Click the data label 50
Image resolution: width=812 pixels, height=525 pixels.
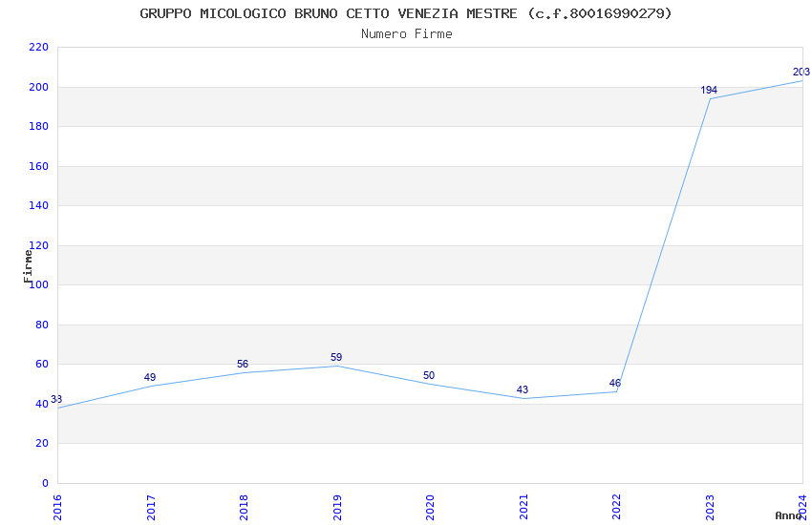coord(429,375)
